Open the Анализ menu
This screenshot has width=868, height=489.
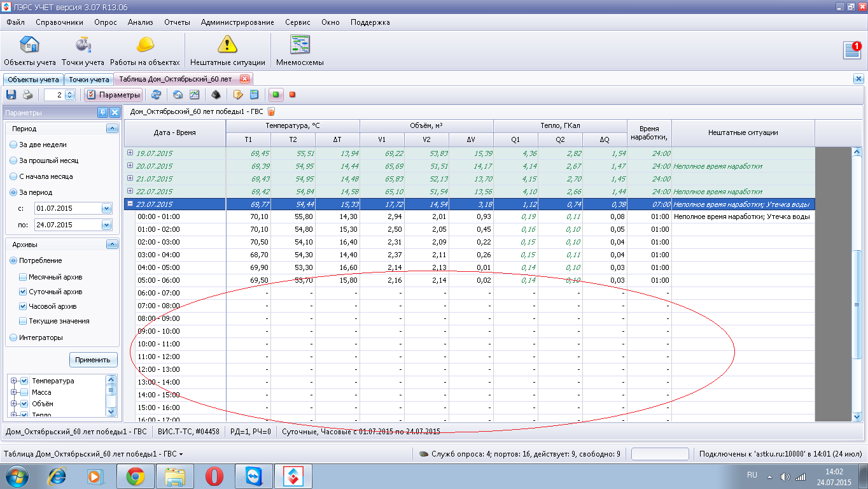tap(141, 22)
